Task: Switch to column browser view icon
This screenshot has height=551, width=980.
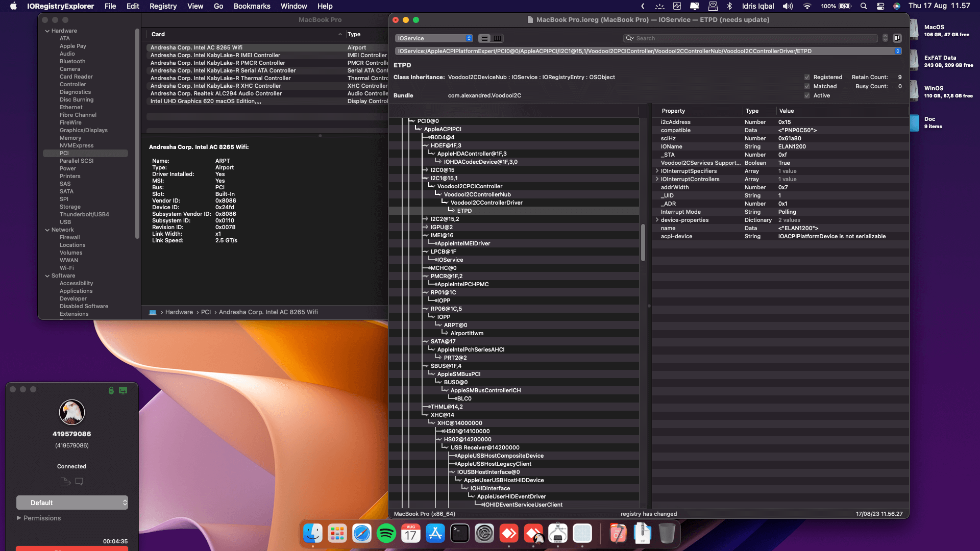Action: tap(497, 38)
